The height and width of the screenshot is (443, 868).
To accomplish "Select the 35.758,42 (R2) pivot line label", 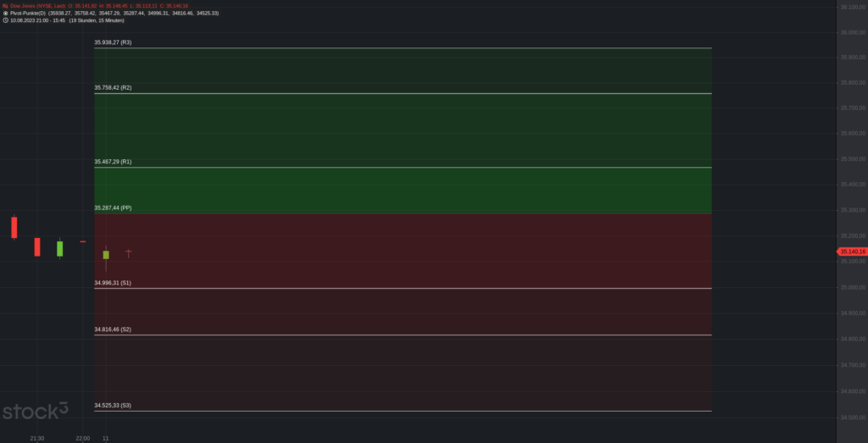I will pyautogui.click(x=113, y=88).
